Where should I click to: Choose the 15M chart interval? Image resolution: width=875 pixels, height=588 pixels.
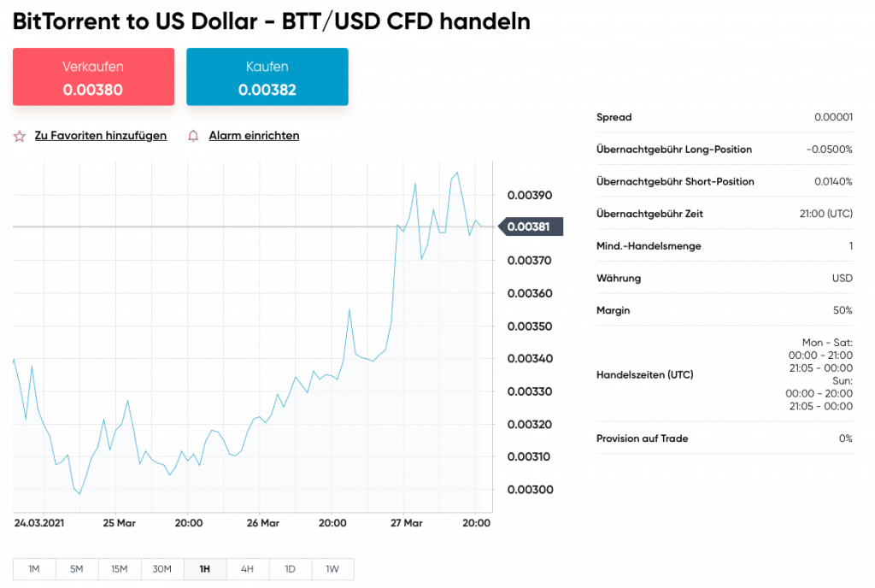click(x=120, y=569)
